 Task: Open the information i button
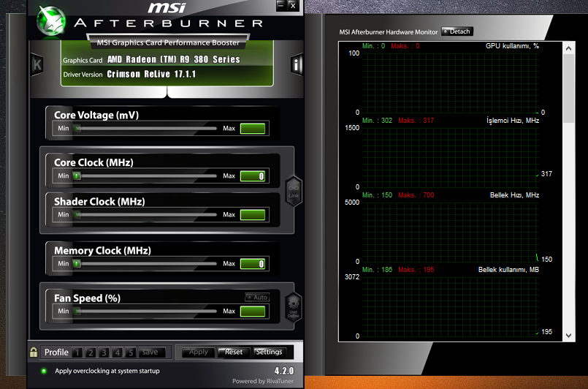click(x=297, y=65)
